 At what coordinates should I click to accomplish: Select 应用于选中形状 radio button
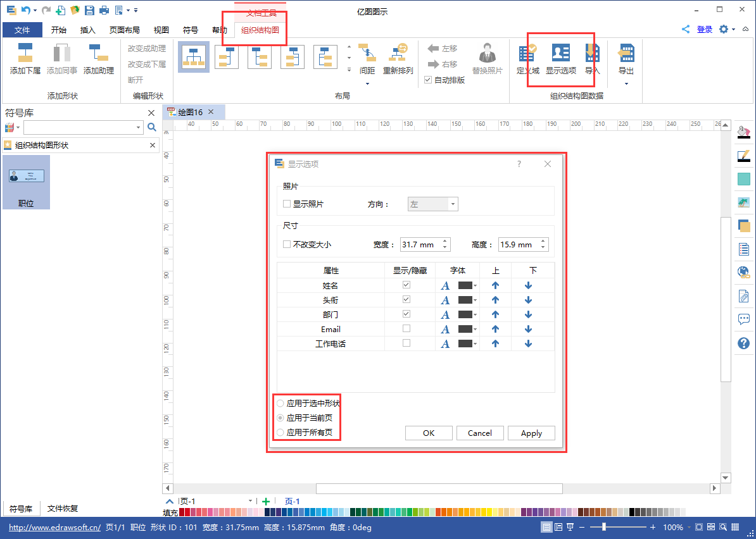coord(280,403)
